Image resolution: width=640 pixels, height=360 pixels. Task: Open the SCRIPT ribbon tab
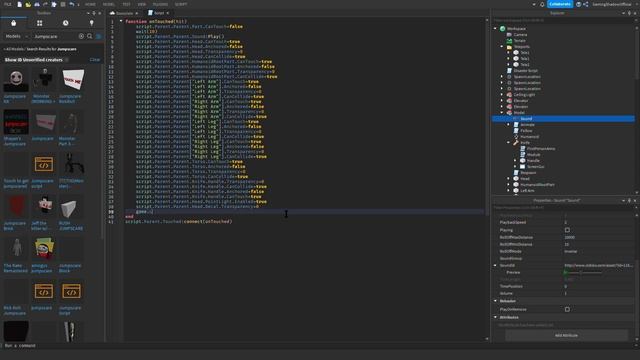tap(181, 4)
